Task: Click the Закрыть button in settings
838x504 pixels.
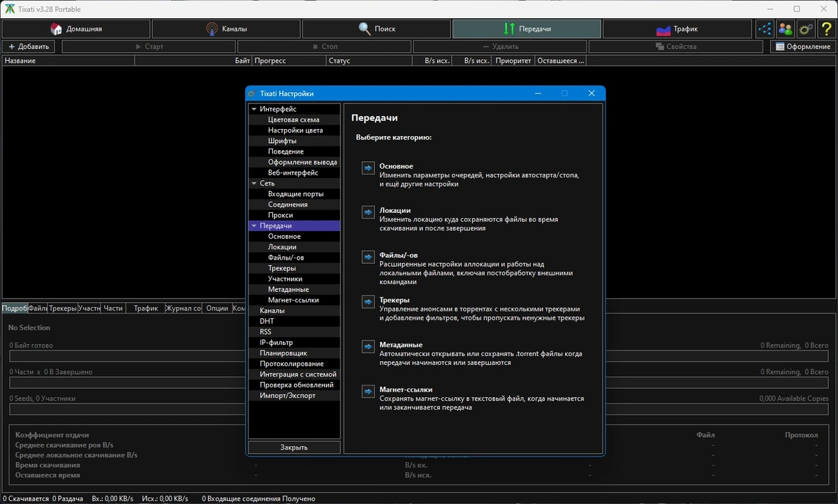Action: [294, 447]
